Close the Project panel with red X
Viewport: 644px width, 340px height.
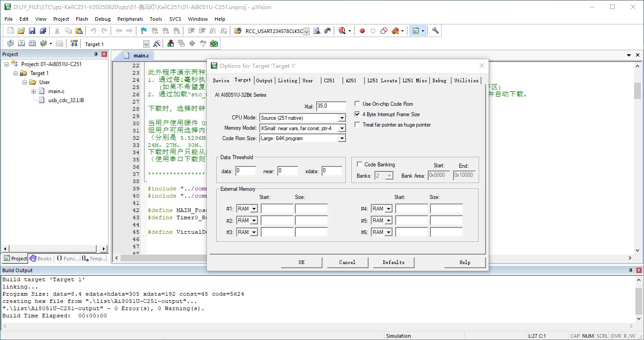click(x=104, y=54)
